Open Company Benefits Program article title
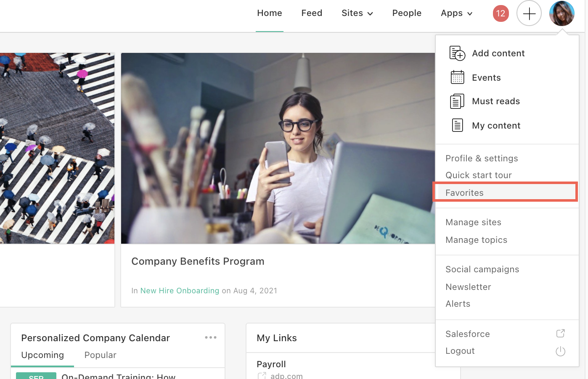588x379 pixels. pos(198,261)
